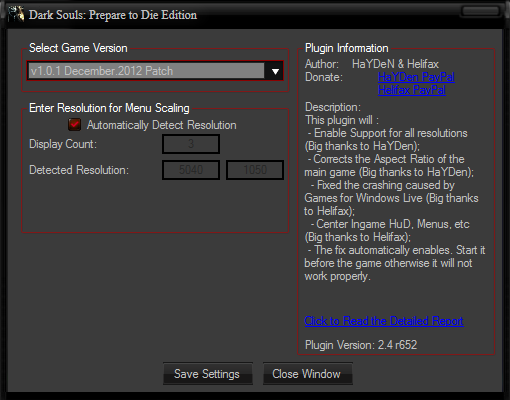510x400 pixels.
Task: Click the detected width field showing 5040
Action: [x=191, y=170]
